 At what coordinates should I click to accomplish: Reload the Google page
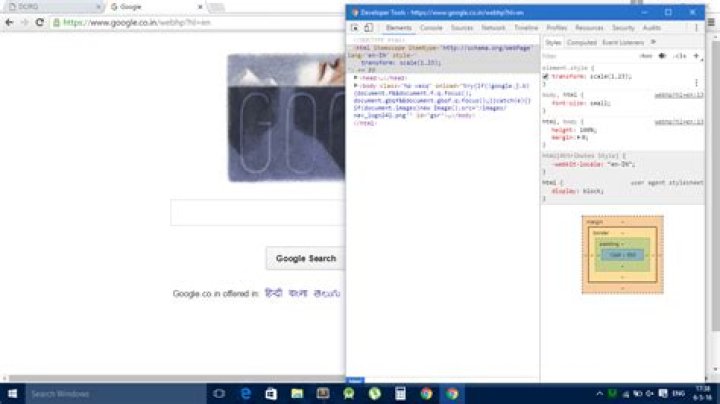[39, 22]
